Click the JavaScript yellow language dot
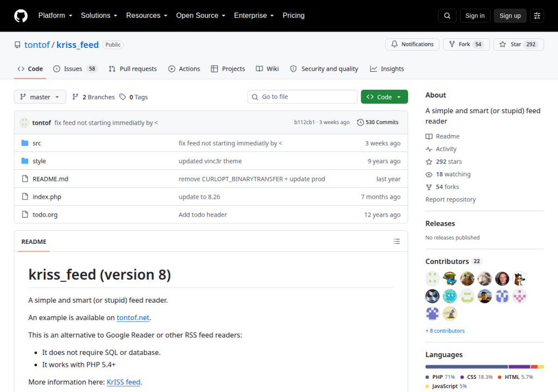This screenshot has width=558, height=392. [427, 387]
